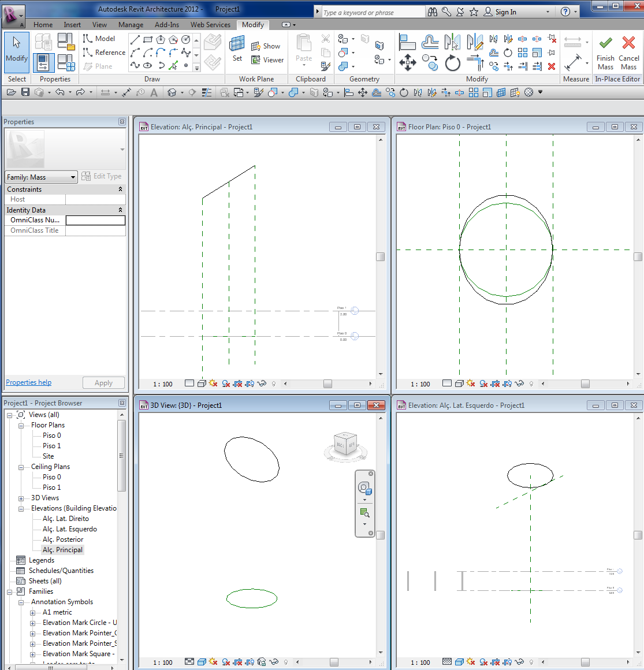Toggle Properties palette button in ribbon
The width and height of the screenshot is (644, 670).
coord(43,62)
